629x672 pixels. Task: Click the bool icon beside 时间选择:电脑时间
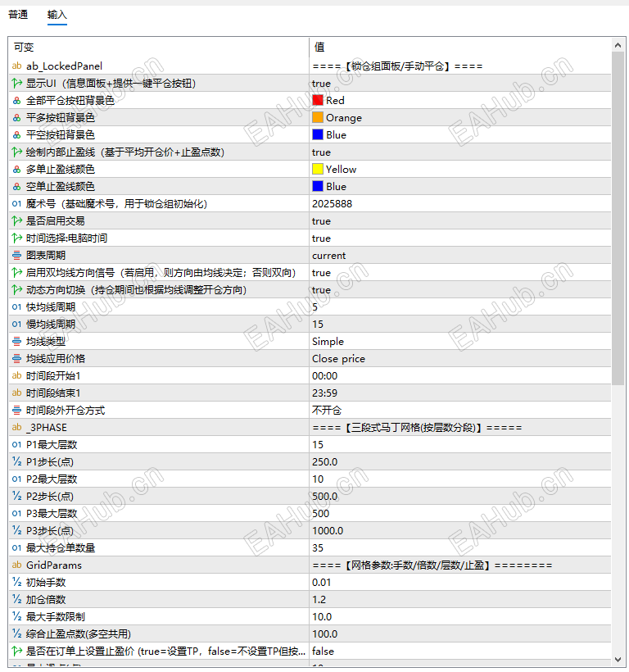point(16,238)
